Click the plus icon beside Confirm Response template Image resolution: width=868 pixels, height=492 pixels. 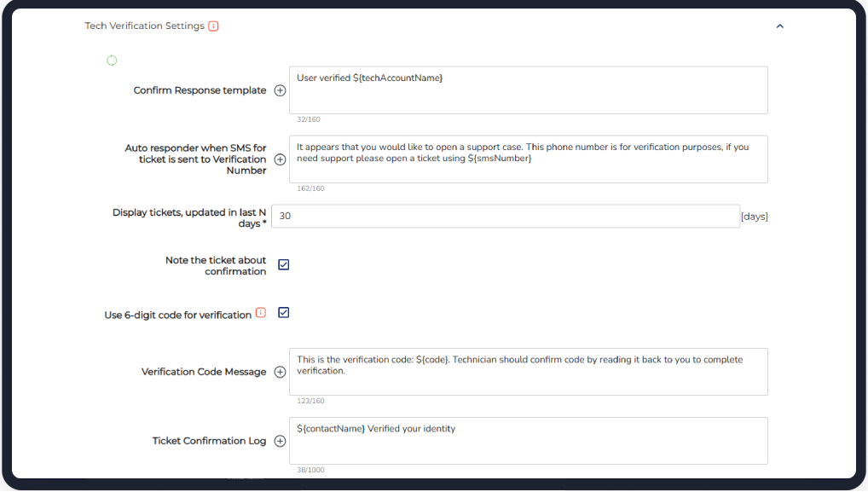pyautogui.click(x=280, y=90)
